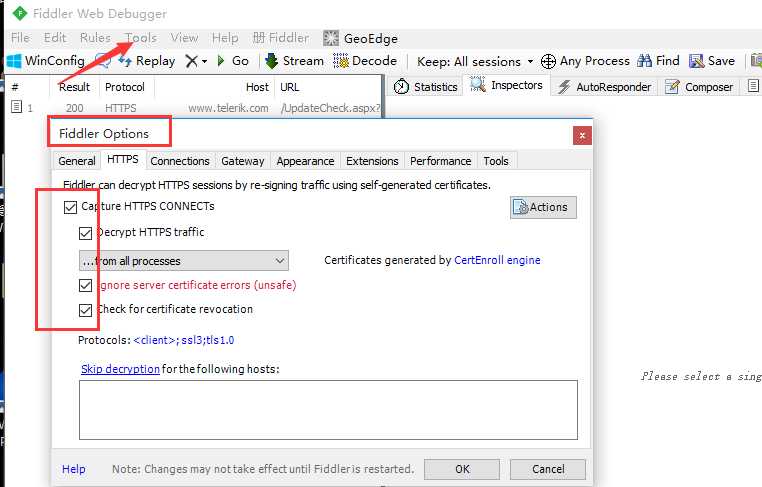Open the Keep: All sessions dropdown
Screen dimensions: 762x487
tap(475, 62)
